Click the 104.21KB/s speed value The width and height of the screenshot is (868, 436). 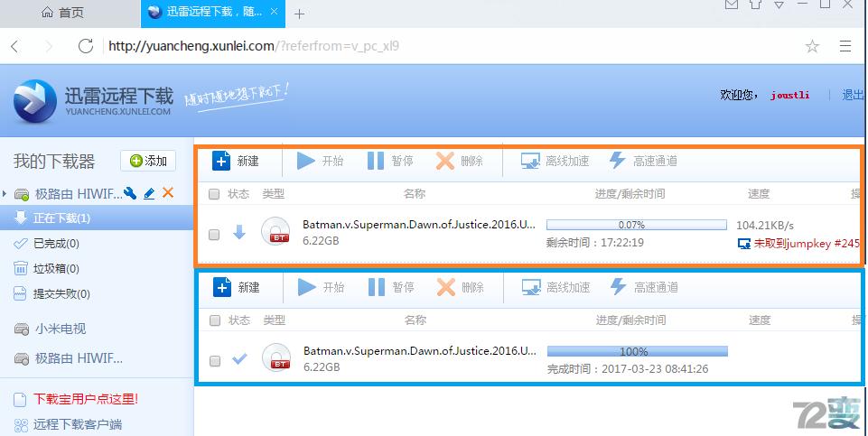pyautogui.click(x=765, y=225)
